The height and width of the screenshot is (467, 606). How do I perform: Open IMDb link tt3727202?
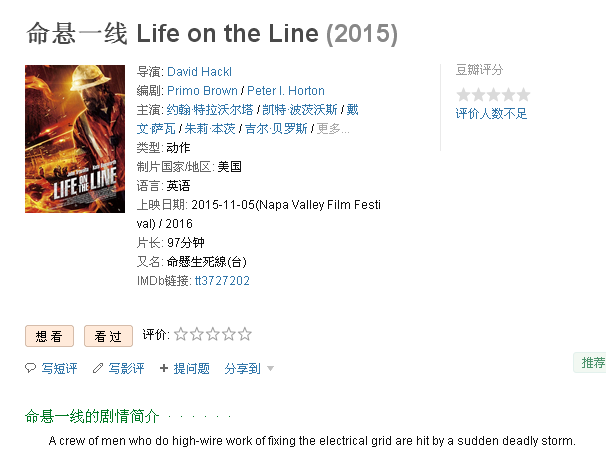click(222, 281)
